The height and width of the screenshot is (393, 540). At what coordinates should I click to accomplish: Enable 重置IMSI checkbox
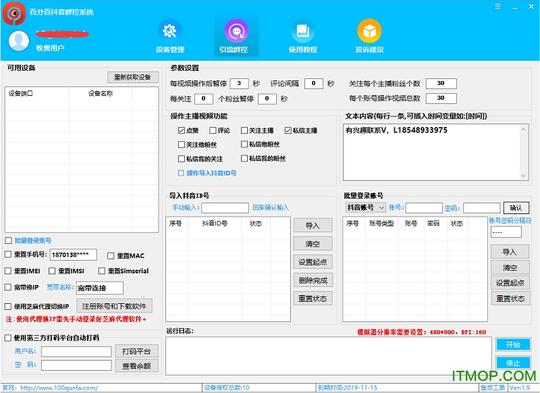pos(52,271)
